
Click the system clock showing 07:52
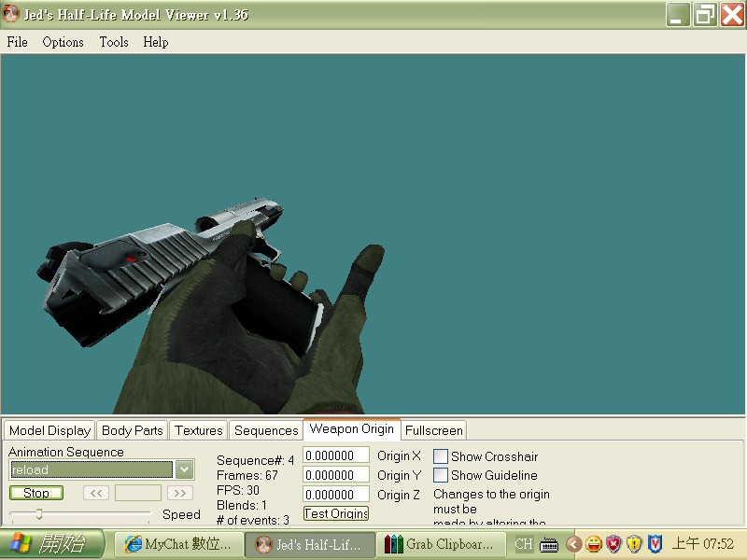pos(703,544)
